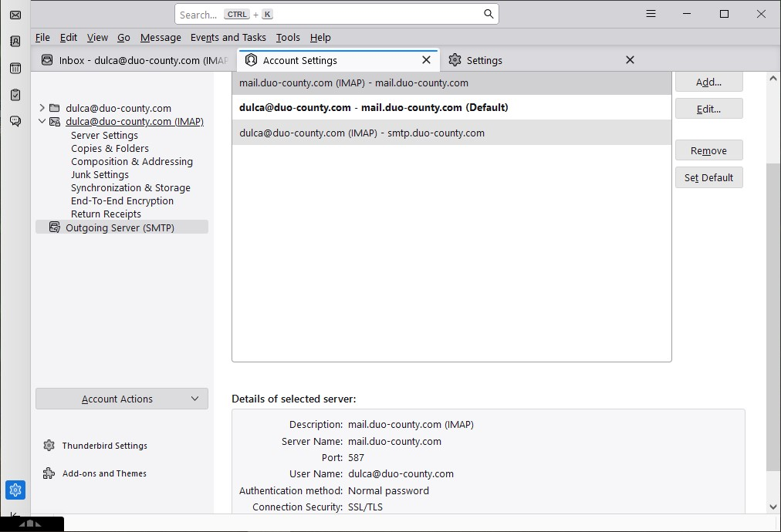Close the Account Settings tab
Screen dimensions: 781x532
tap(426, 60)
